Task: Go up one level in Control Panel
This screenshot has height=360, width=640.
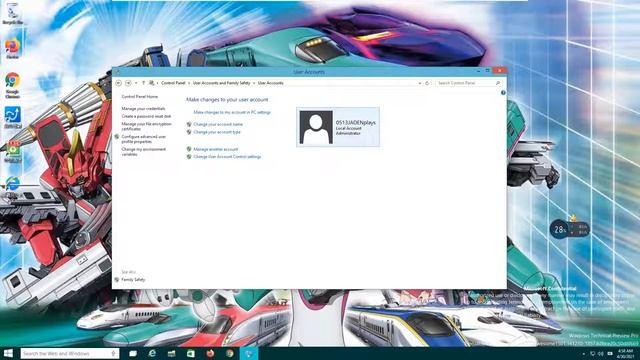Action: tap(143, 83)
